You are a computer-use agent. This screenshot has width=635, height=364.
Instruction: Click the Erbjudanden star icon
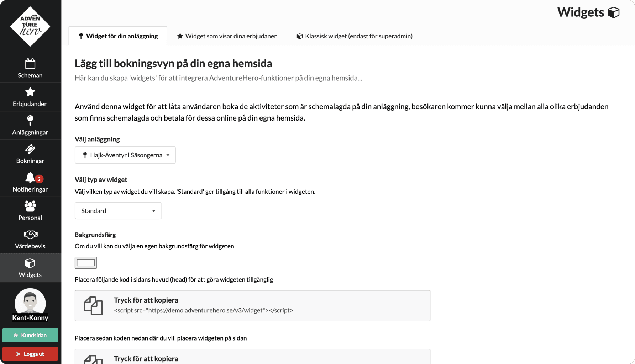tap(30, 92)
